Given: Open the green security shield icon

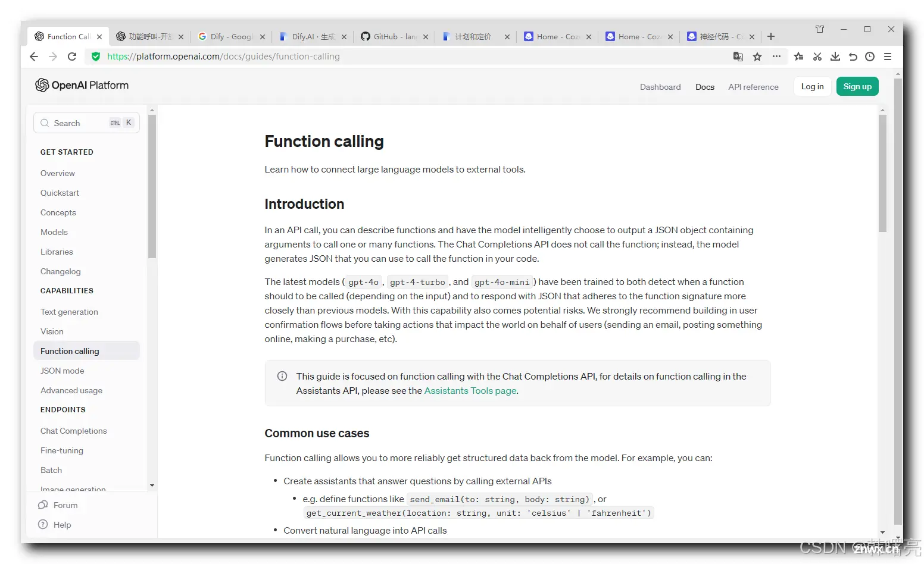Looking at the screenshot, I should [x=95, y=57].
